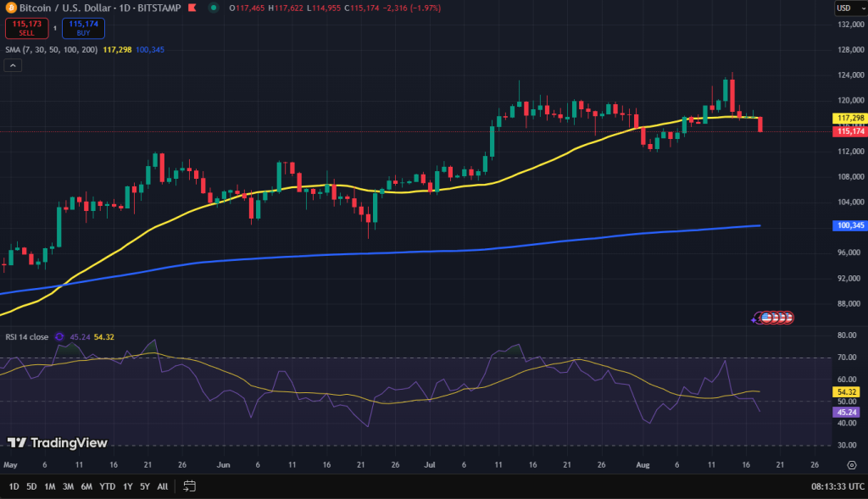
Task: Select the YTD time range
Action: pos(107,486)
